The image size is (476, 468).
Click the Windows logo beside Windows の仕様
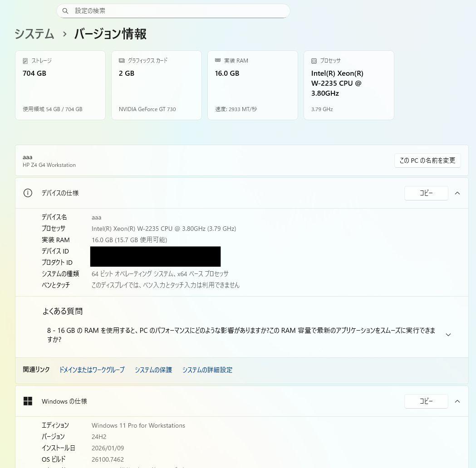28,401
